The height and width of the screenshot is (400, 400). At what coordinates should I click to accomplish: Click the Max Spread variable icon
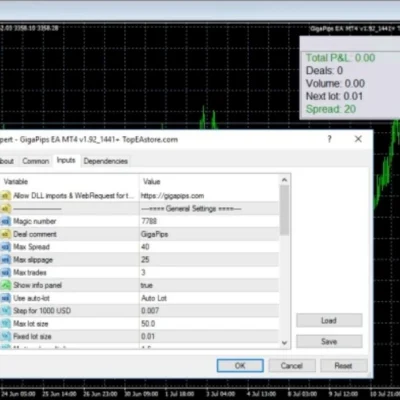click(x=6, y=247)
